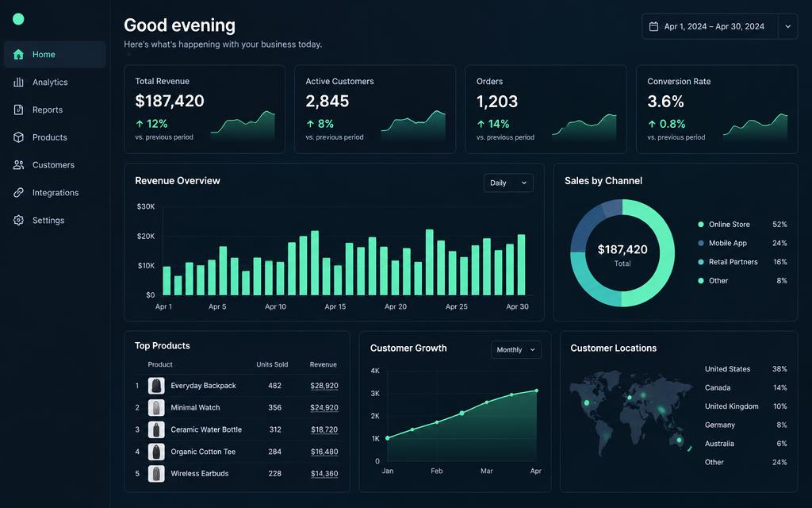The height and width of the screenshot is (508, 812).
Task: Click the Settings gear icon
Action: 18,221
